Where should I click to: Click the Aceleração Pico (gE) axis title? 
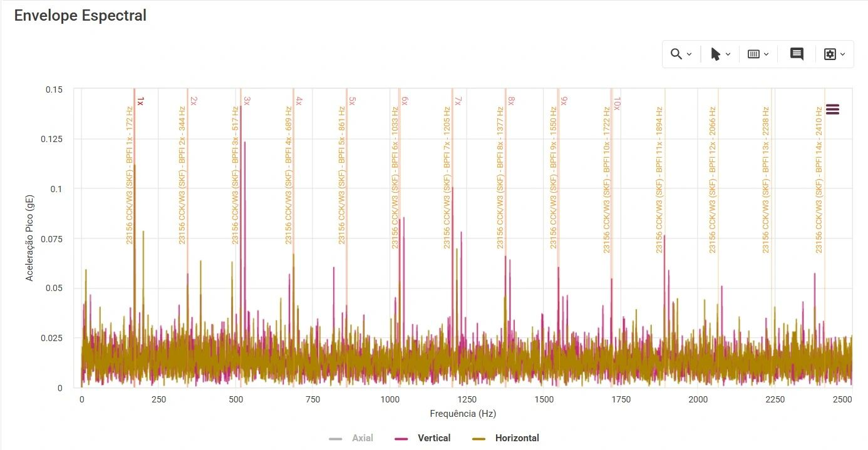coord(29,238)
